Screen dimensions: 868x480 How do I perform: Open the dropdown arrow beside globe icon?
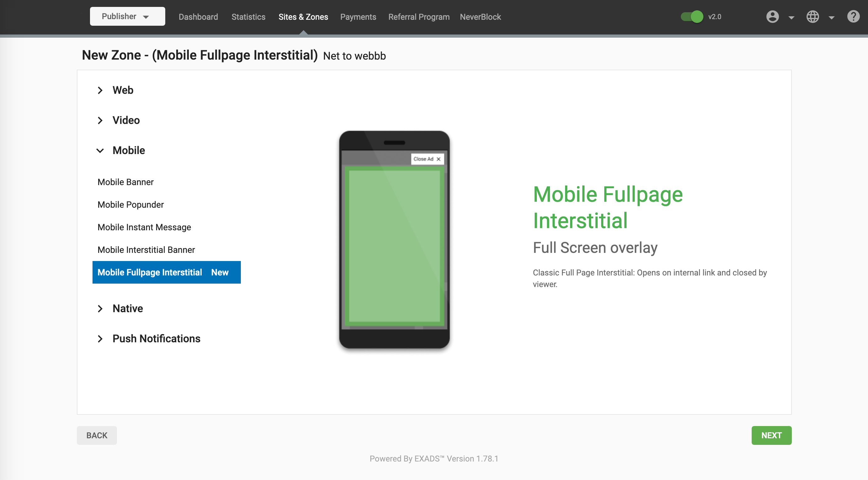click(831, 18)
